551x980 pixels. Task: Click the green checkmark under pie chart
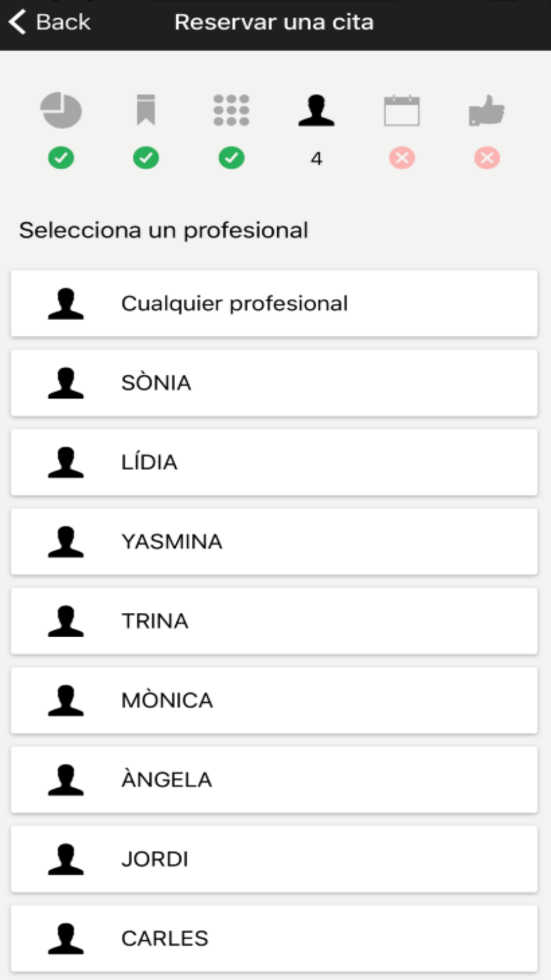61,158
